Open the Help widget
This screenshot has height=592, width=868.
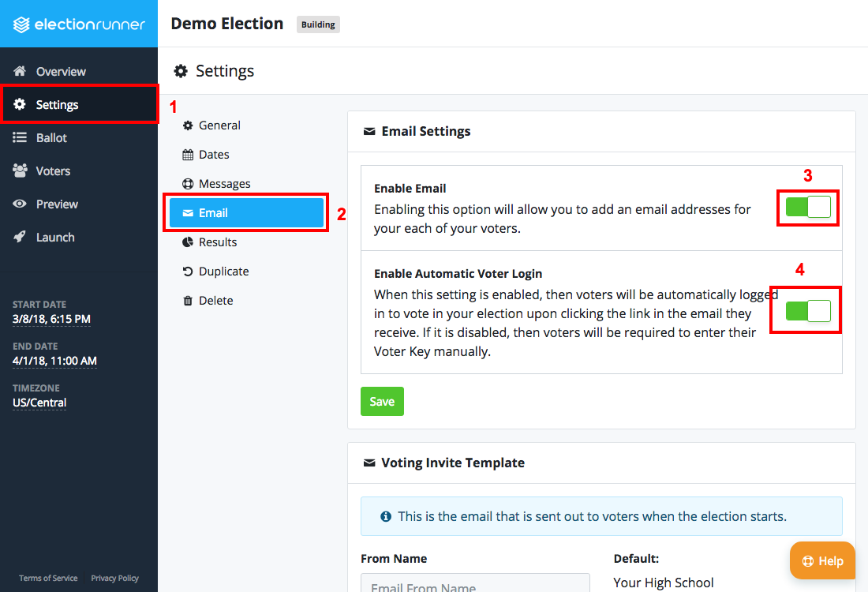(822, 560)
